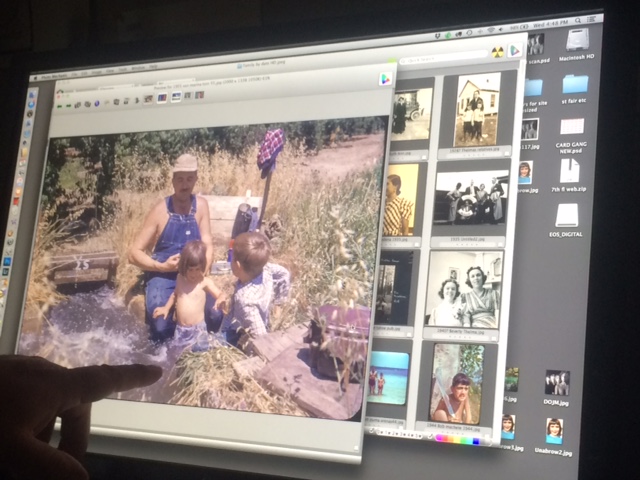640x480 pixels.
Task: Select the DOJM.jpg desktop file
Action: 557,383
